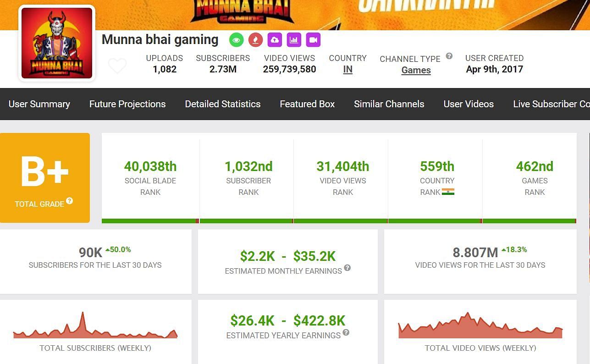Click the 259,739,580 video views value
The image size is (590, 364).
pyautogui.click(x=290, y=69)
